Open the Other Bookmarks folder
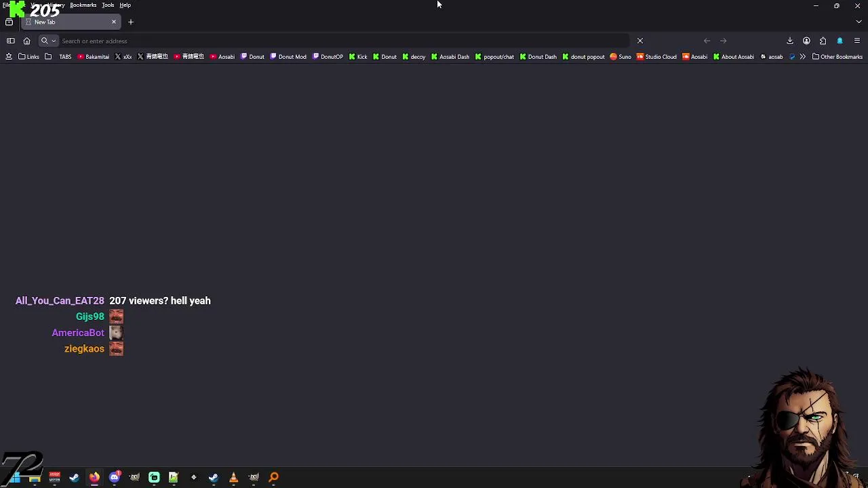This screenshot has height=488, width=868. pyautogui.click(x=837, y=57)
